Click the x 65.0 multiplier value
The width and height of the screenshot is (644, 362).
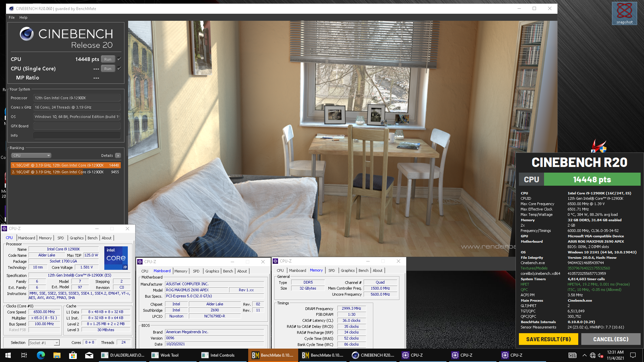[x=44, y=318]
